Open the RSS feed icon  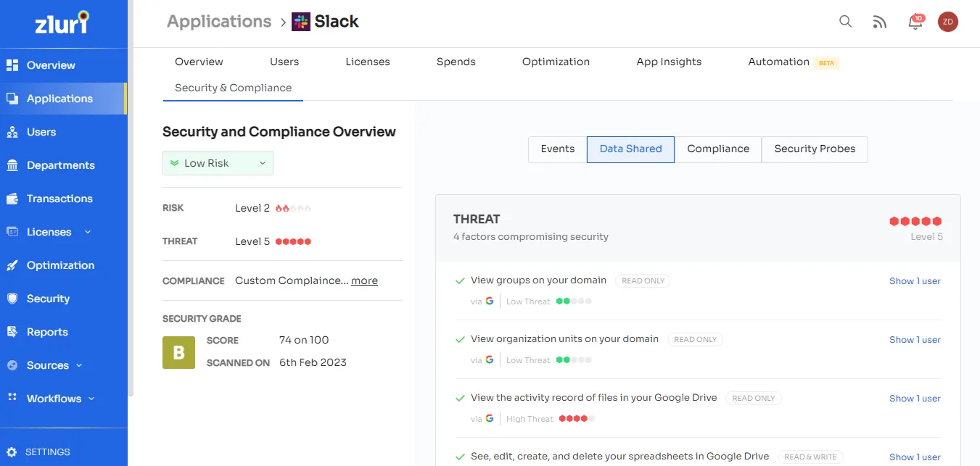pyautogui.click(x=880, y=22)
